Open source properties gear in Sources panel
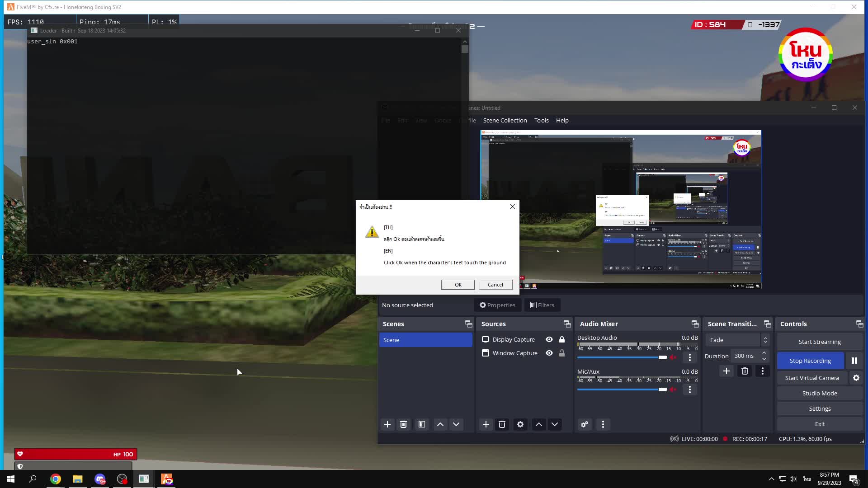 [x=520, y=424]
